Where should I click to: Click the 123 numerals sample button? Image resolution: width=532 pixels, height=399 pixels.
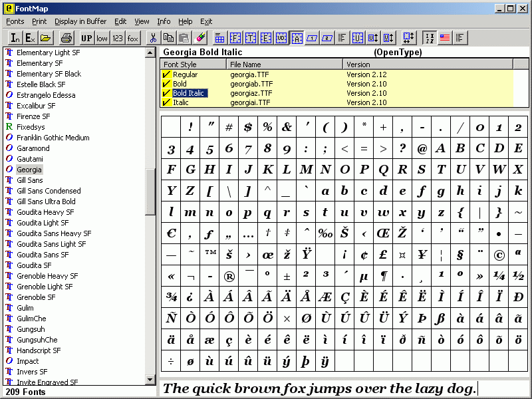click(x=117, y=38)
